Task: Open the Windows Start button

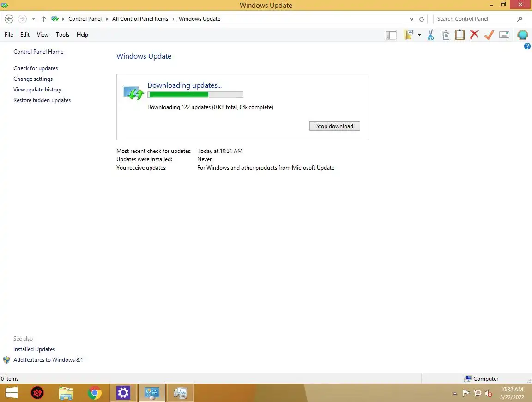Action: pyautogui.click(x=12, y=393)
